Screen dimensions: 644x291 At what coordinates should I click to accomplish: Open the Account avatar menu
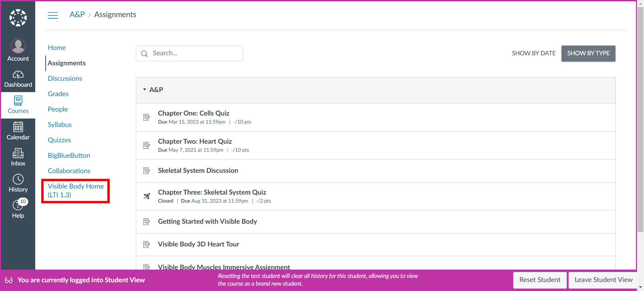coord(18,46)
